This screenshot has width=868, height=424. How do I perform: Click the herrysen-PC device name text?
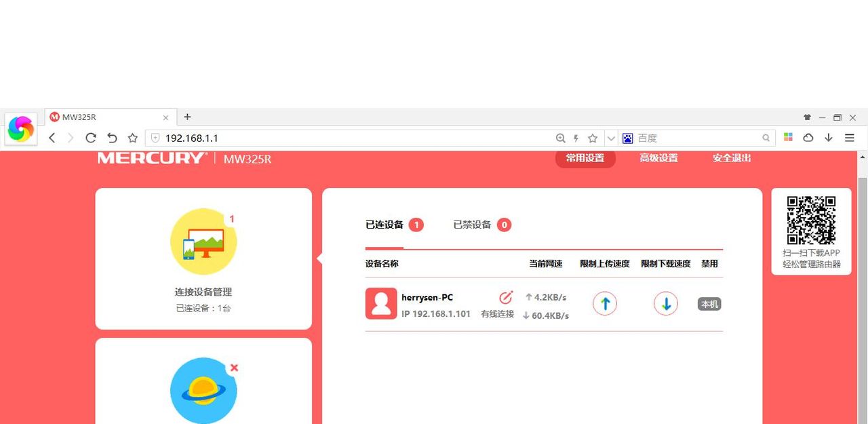click(x=427, y=297)
